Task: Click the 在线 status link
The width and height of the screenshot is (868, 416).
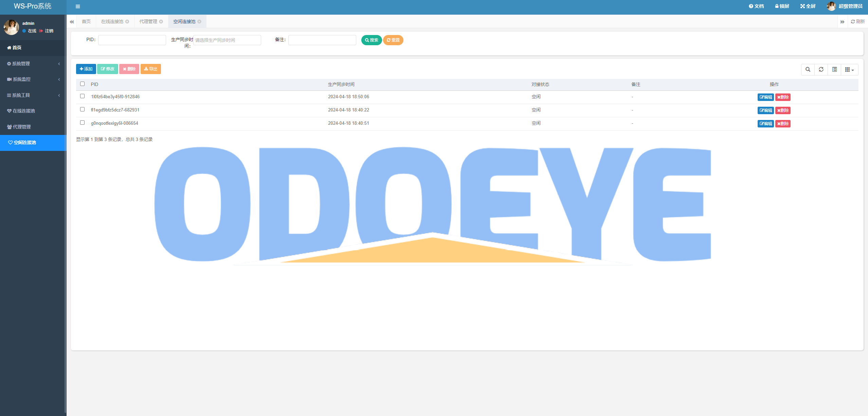Action: [x=30, y=31]
